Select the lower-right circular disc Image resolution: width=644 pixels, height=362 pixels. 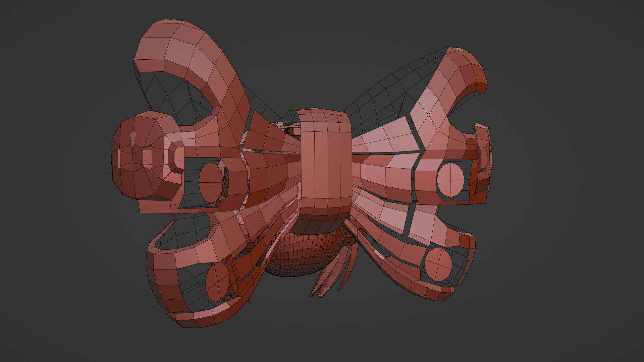point(438,264)
